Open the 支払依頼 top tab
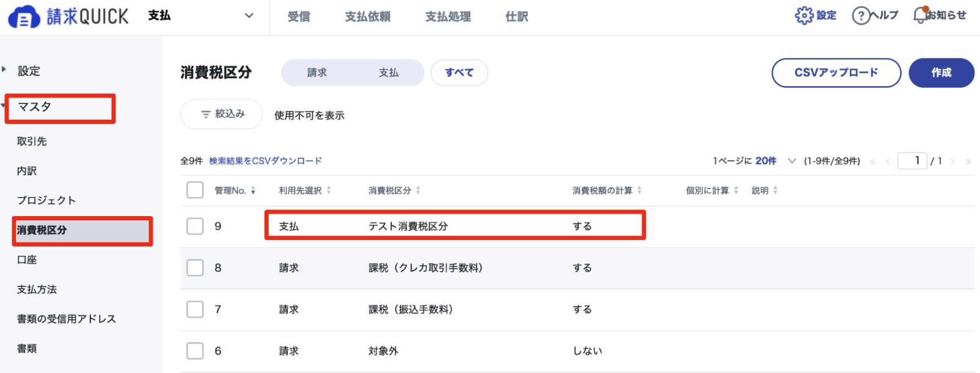The width and height of the screenshot is (980, 373). [x=368, y=16]
